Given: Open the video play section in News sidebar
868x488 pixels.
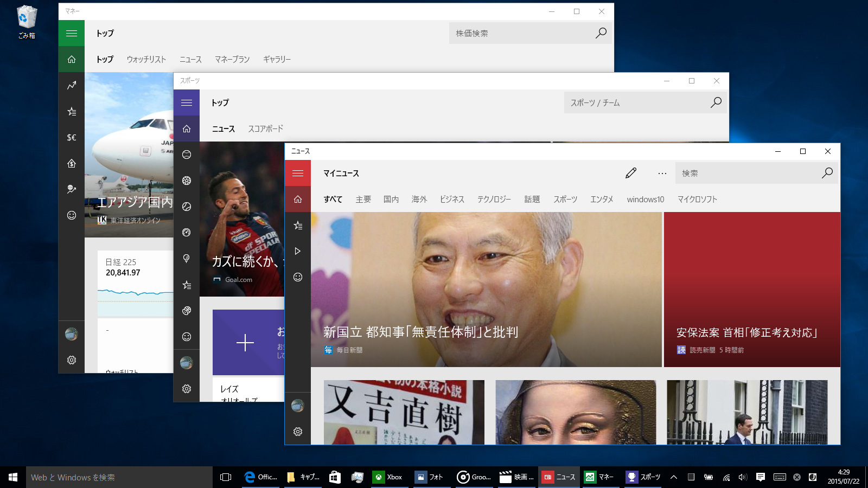Looking at the screenshot, I should pos(298,252).
